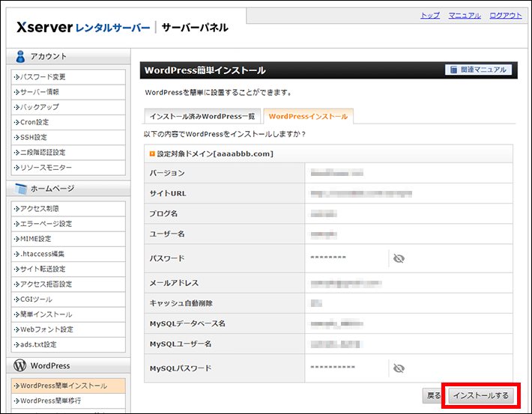Click the ログアウト link
Image resolution: width=532 pixels, height=414 pixels.
point(506,15)
